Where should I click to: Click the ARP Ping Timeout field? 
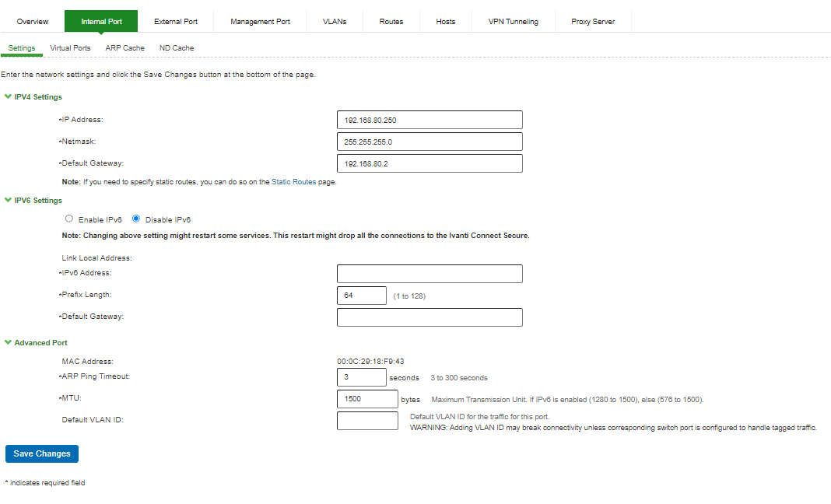pyautogui.click(x=361, y=377)
